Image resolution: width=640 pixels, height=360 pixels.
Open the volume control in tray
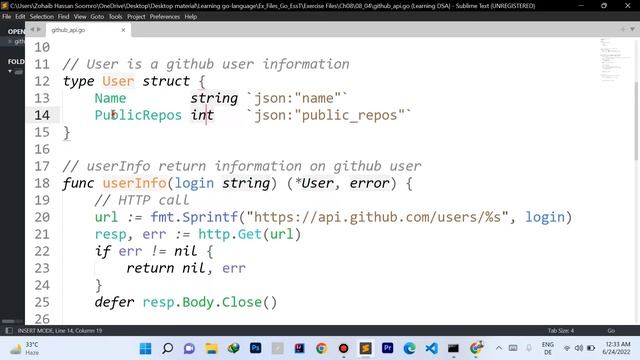pyautogui.click(x=579, y=348)
